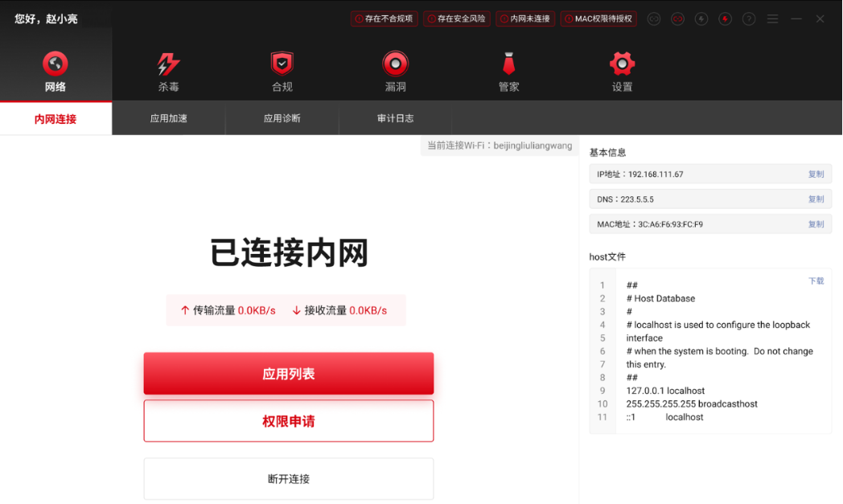Download the host file via 下载

click(816, 281)
